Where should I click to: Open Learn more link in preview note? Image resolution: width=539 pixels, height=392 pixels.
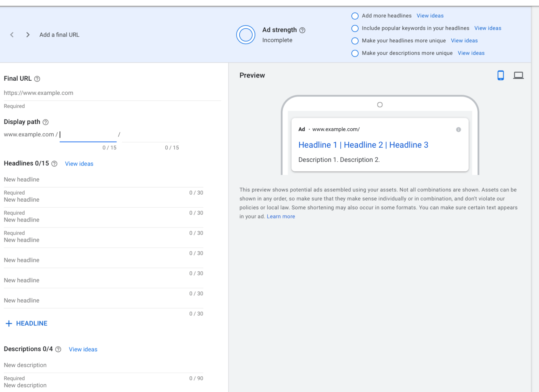click(281, 216)
